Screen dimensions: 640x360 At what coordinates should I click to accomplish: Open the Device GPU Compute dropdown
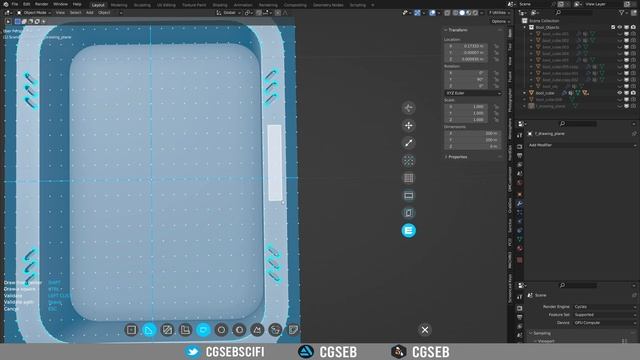[x=604, y=322]
